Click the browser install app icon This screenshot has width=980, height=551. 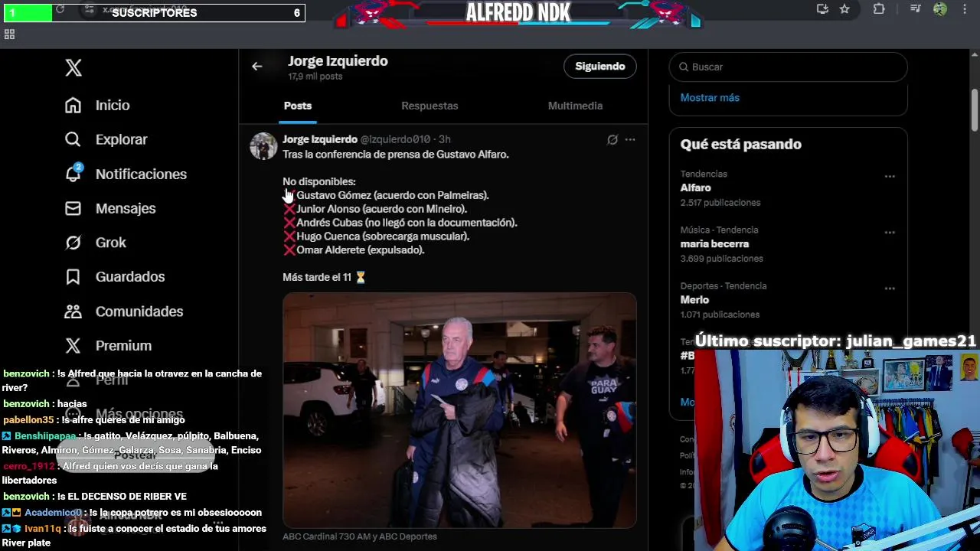[x=822, y=9]
